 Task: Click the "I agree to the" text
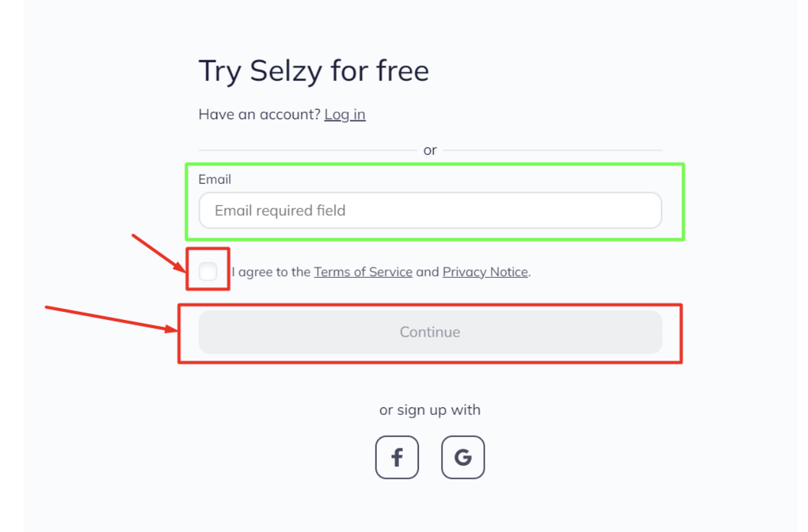(271, 272)
